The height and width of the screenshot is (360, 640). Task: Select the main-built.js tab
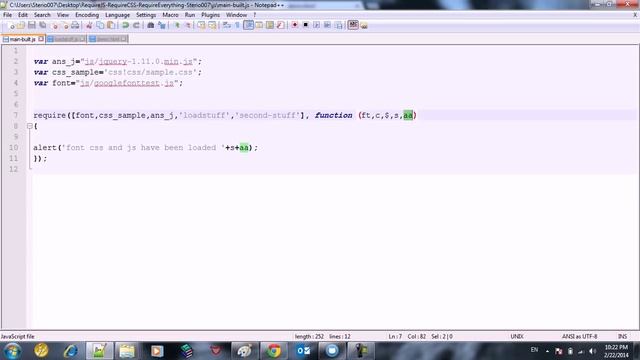[x=22, y=39]
